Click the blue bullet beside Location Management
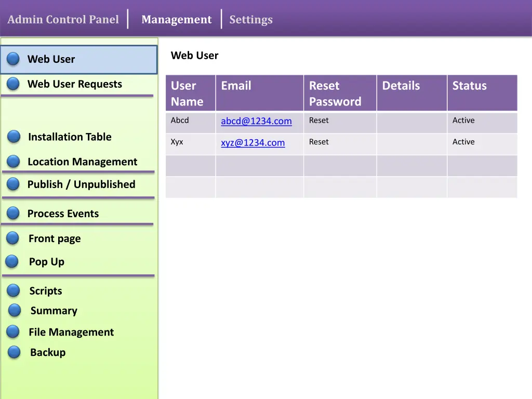The width and height of the screenshot is (532, 399). click(14, 162)
